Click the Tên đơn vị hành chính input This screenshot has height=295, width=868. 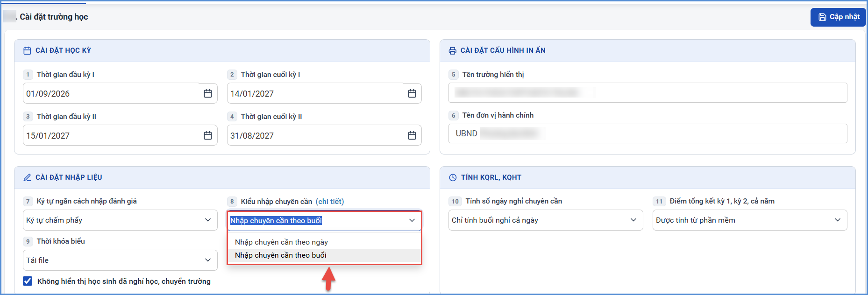647,133
